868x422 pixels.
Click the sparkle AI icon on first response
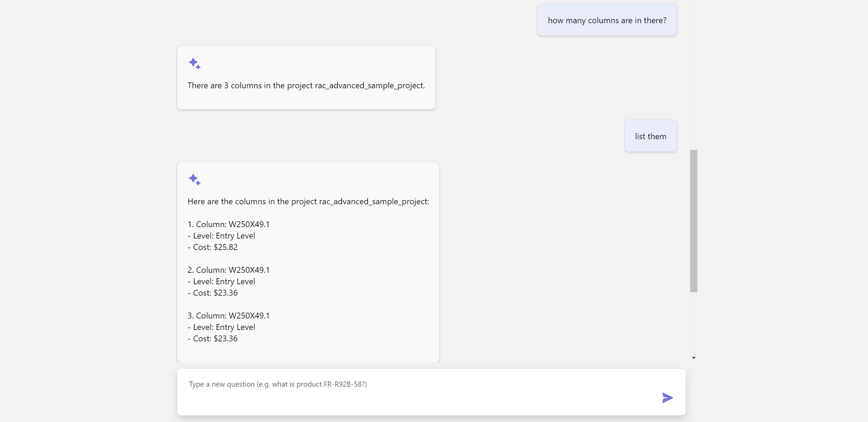tap(195, 64)
